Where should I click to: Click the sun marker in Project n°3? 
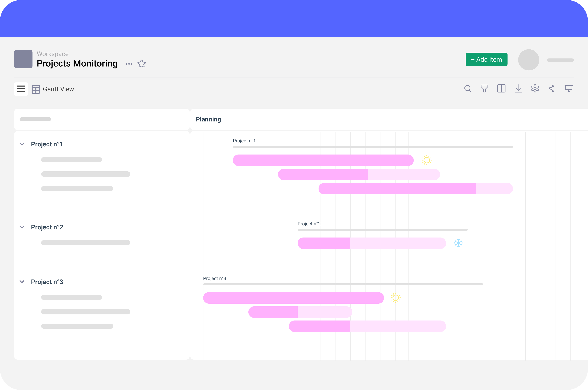(x=395, y=298)
